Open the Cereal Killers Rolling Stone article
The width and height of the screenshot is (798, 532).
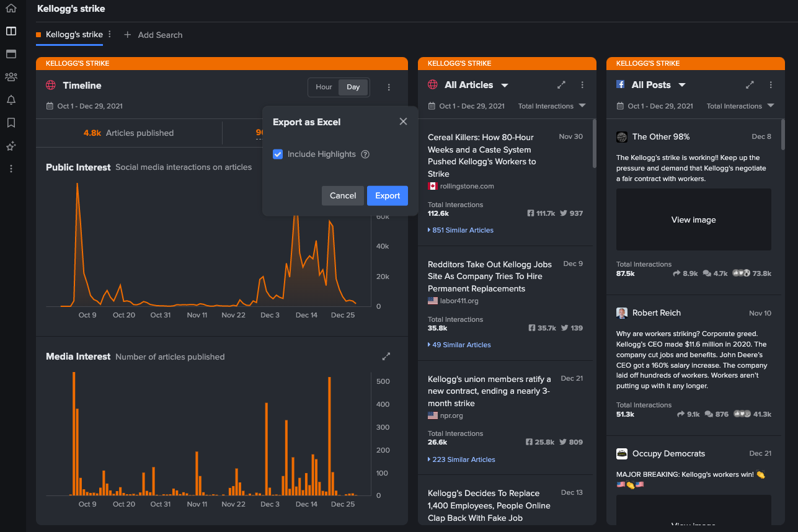tap(482, 156)
